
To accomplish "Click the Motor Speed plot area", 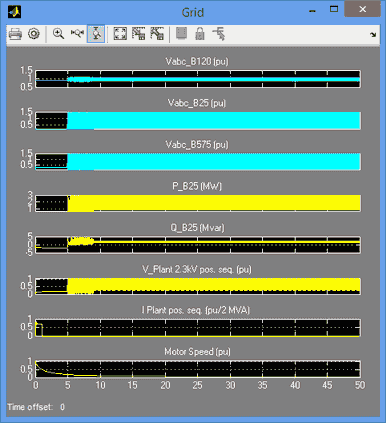I will point(198,369).
